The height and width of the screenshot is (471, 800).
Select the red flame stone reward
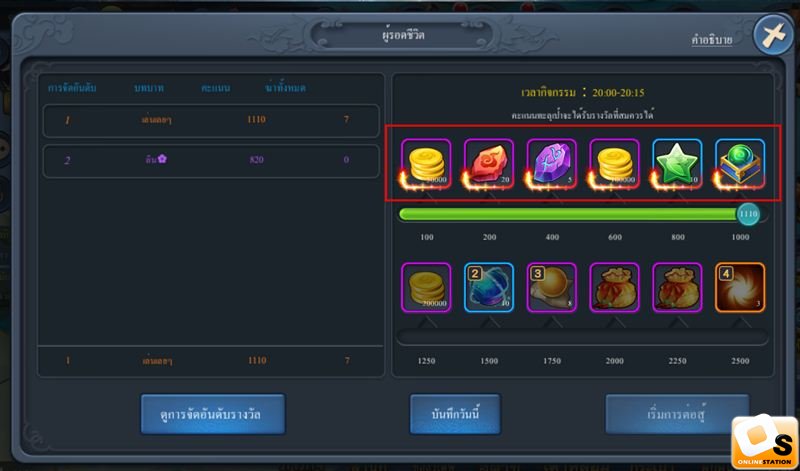pyautogui.click(x=489, y=163)
